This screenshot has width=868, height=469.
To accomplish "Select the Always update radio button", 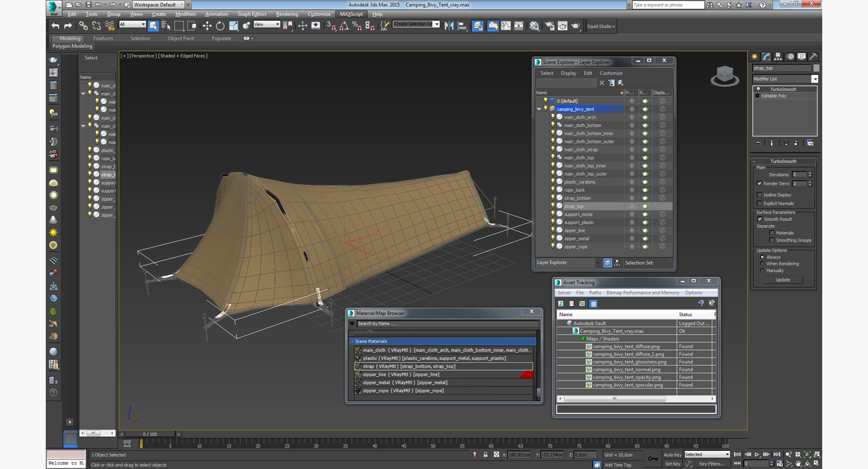I will pos(762,257).
